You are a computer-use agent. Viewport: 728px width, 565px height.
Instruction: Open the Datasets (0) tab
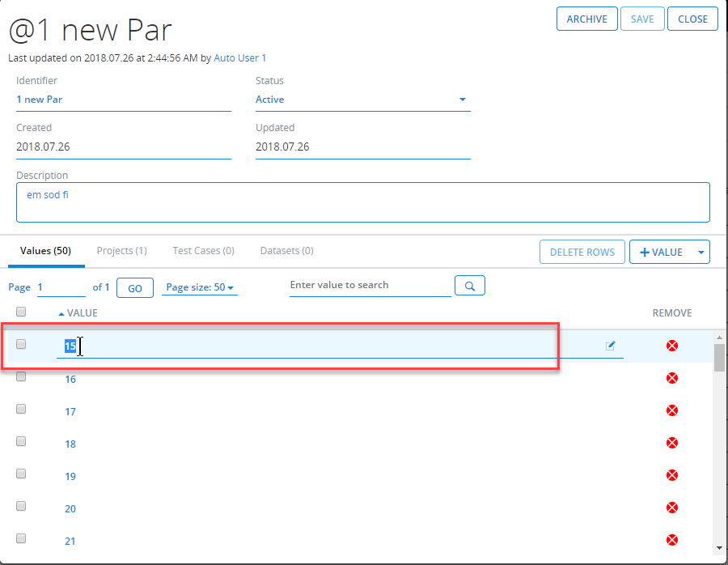286,251
